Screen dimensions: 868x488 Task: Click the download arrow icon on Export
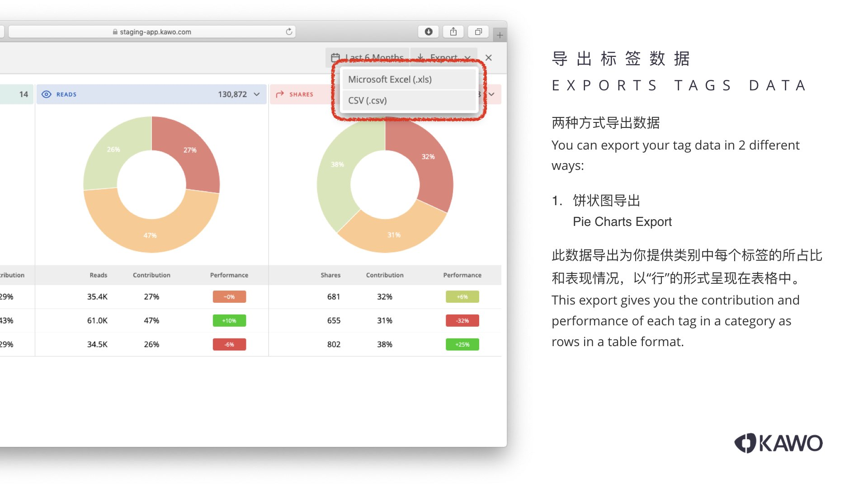tap(420, 57)
